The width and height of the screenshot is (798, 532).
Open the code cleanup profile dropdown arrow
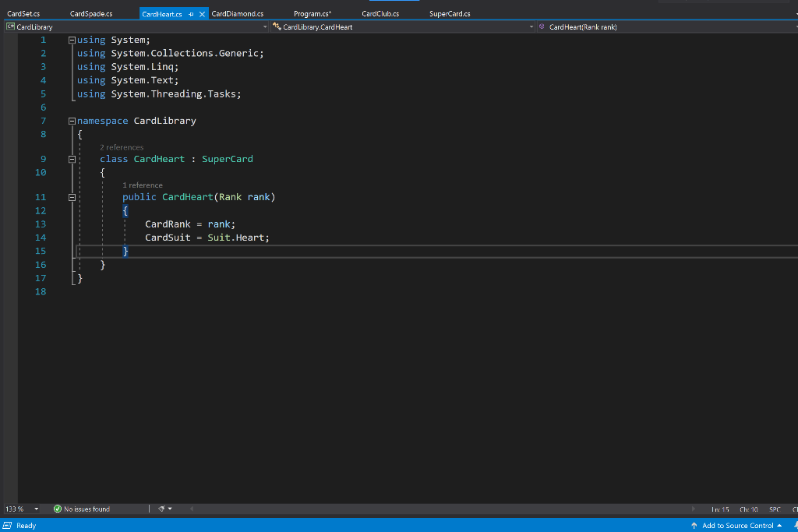170,509
